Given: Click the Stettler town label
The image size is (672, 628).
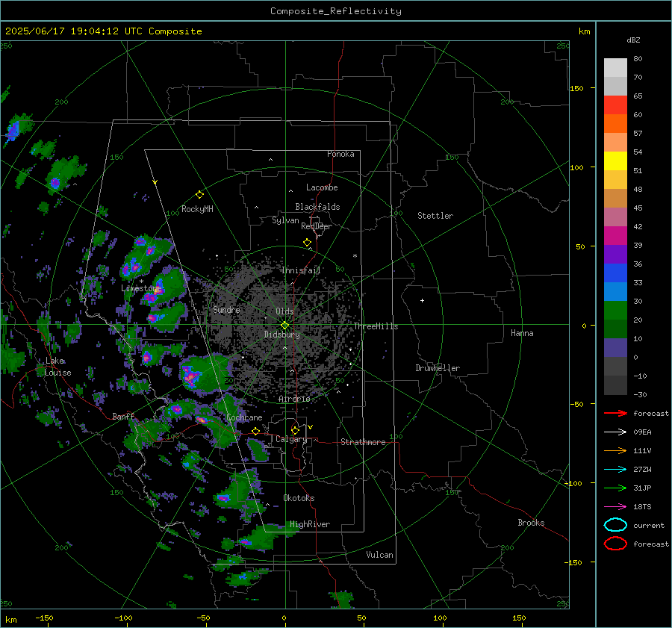Looking at the screenshot, I should 435,216.
